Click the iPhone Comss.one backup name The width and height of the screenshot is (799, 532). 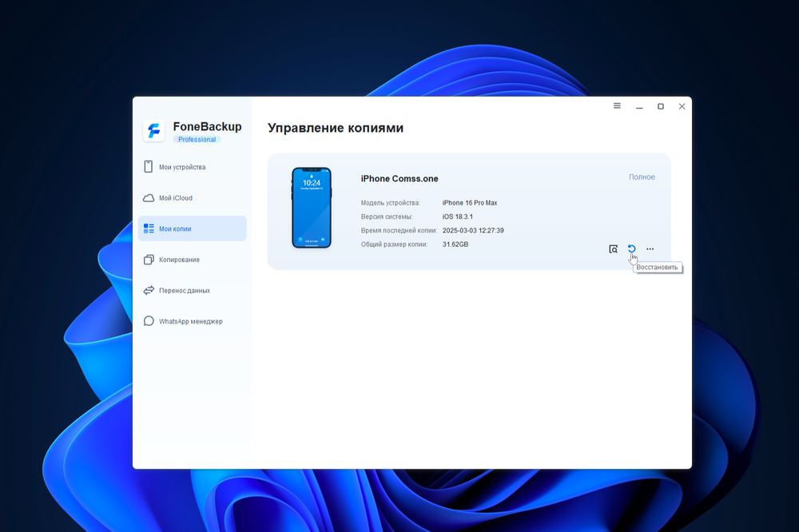click(399, 179)
